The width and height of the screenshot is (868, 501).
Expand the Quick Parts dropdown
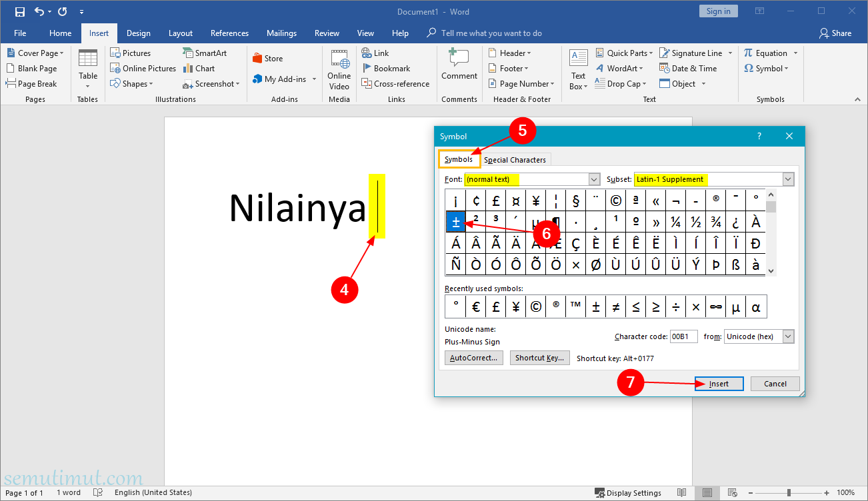pyautogui.click(x=651, y=53)
